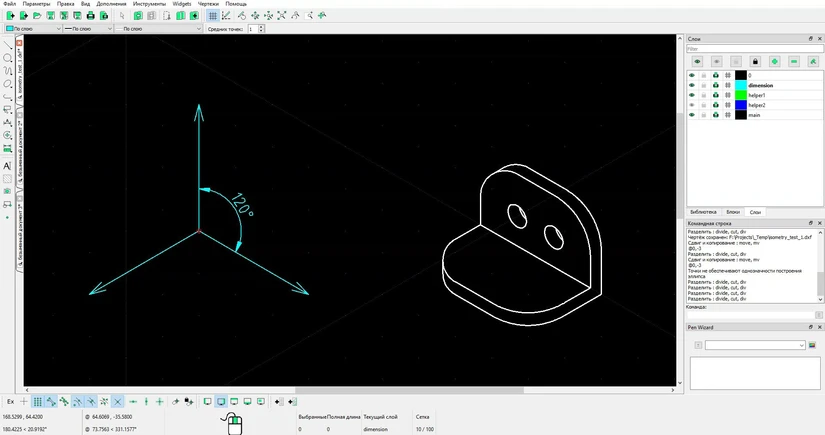Close the drawing tab with the red X
The width and height of the screenshot is (825, 435).
pos(19,43)
